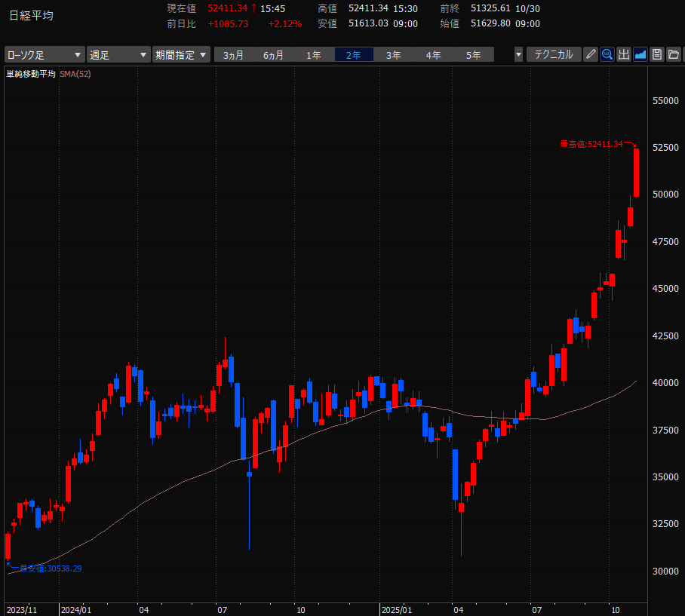
Task: Select the pencil drawing tool icon
Action: [x=591, y=54]
